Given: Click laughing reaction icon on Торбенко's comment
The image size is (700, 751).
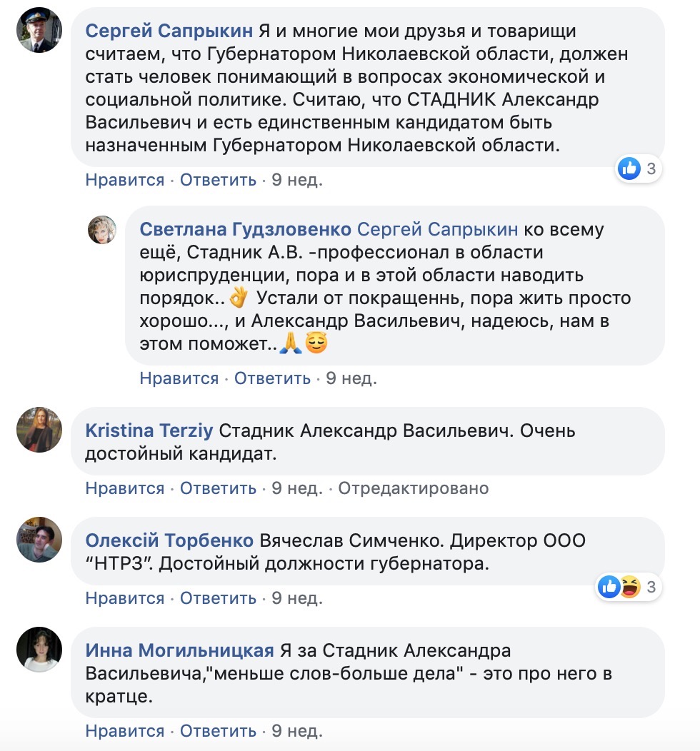Looking at the screenshot, I should click(630, 587).
